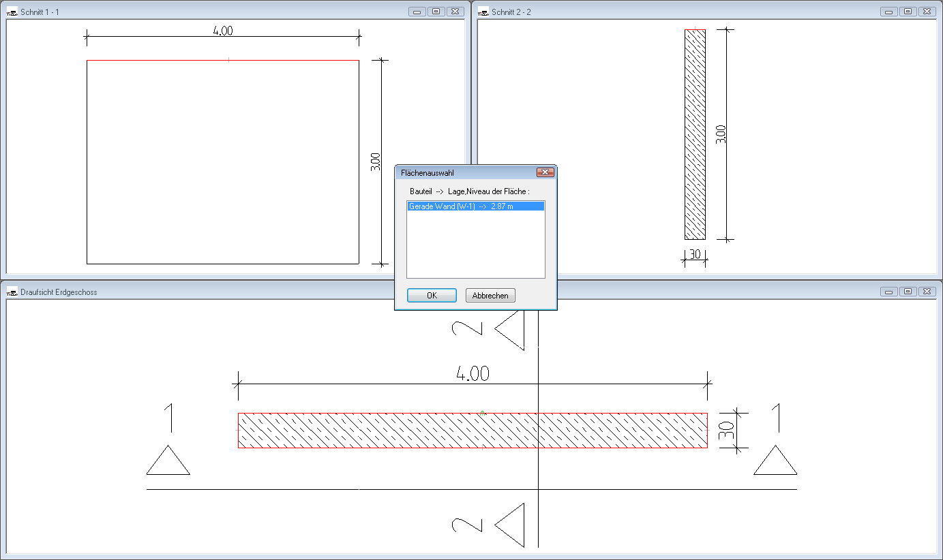Click the right section marker 1 triangle
The image size is (943, 560).
(775, 460)
